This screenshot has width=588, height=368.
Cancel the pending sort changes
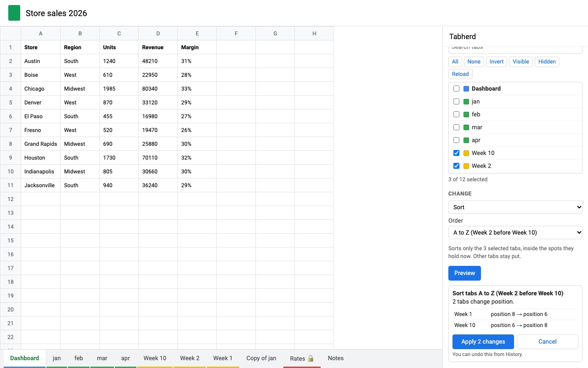548,342
